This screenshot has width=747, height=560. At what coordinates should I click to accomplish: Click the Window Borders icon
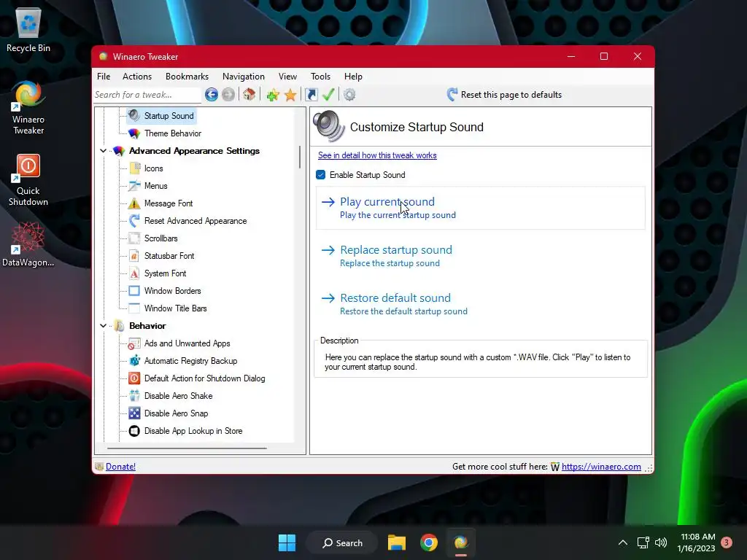point(134,290)
